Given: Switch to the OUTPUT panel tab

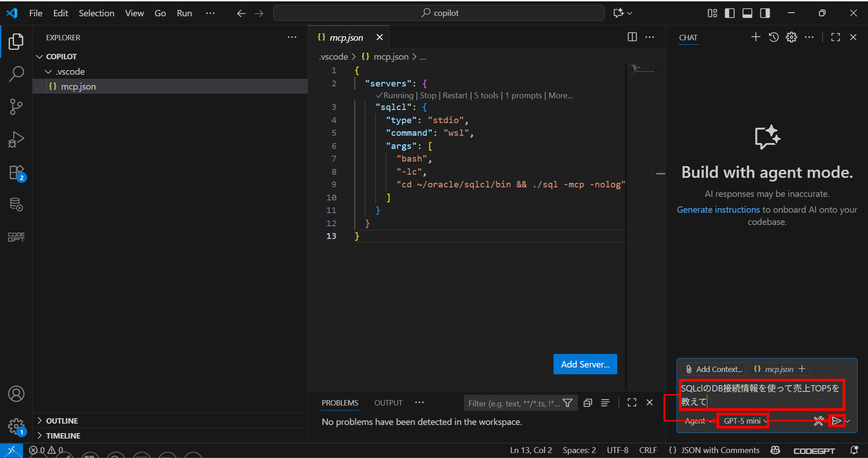Looking at the screenshot, I should pyautogui.click(x=388, y=403).
